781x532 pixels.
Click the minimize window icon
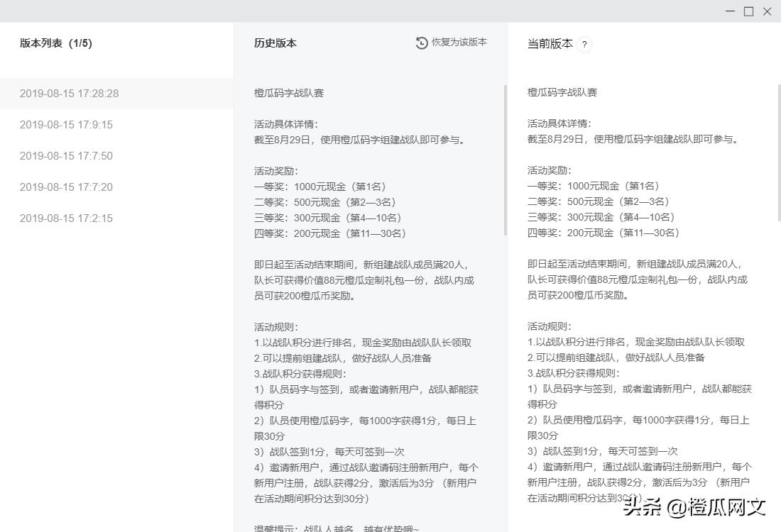coord(730,11)
